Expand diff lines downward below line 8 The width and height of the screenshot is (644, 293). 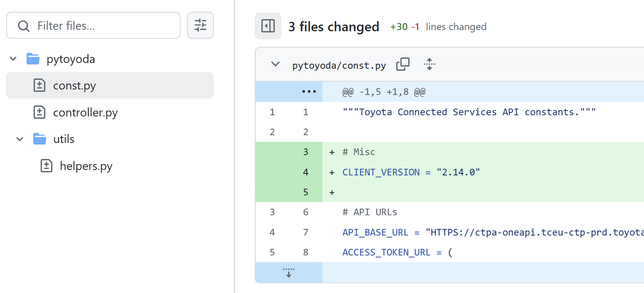tap(289, 273)
